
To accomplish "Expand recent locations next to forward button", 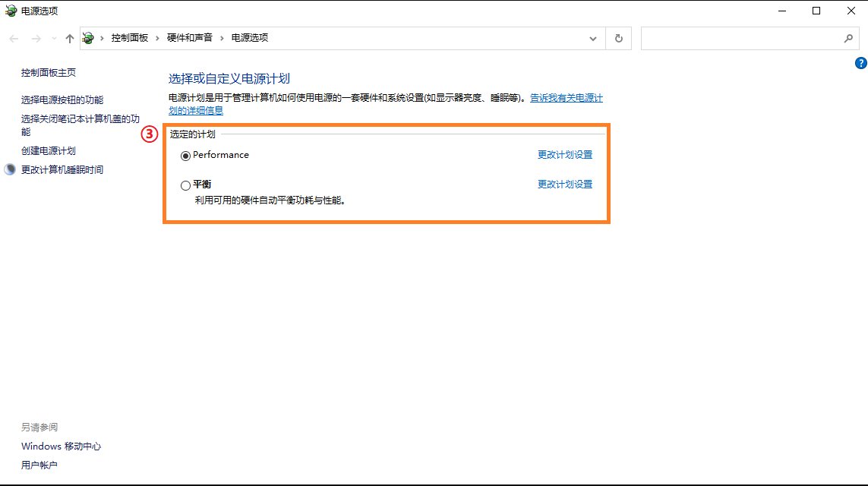I will 52,37.
